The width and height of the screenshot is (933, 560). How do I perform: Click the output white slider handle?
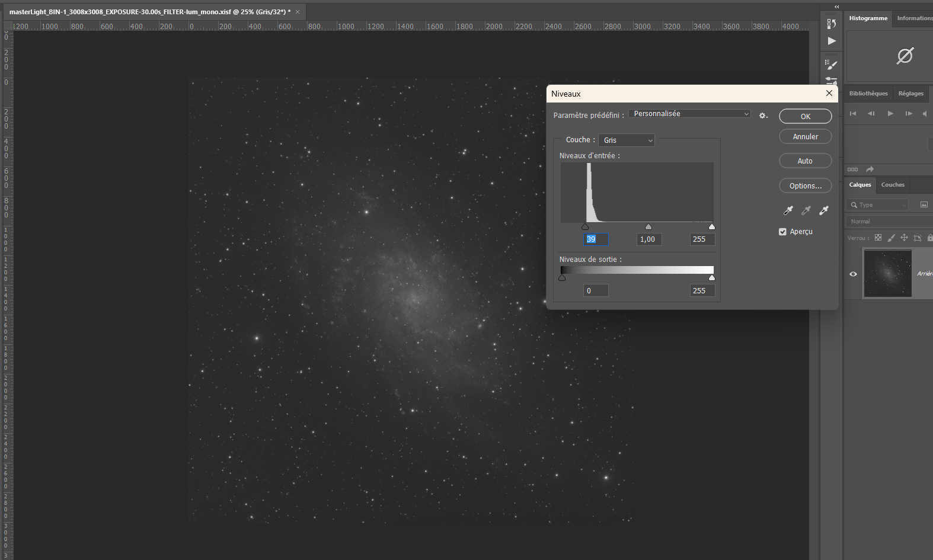(x=712, y=277)
